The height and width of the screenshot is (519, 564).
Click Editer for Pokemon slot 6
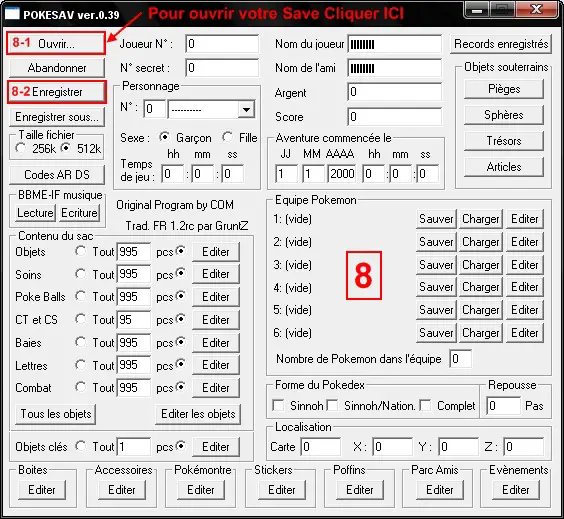click(x=525, y=333)
